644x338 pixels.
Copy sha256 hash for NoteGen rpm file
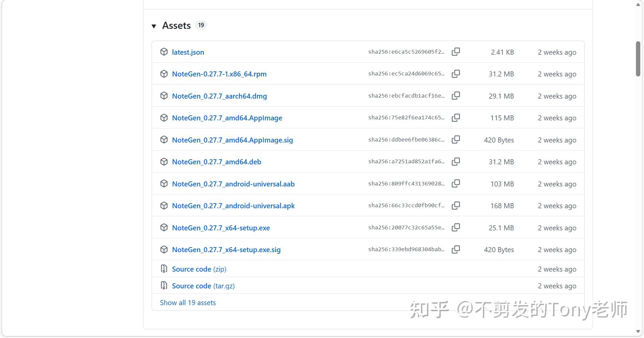455,74
